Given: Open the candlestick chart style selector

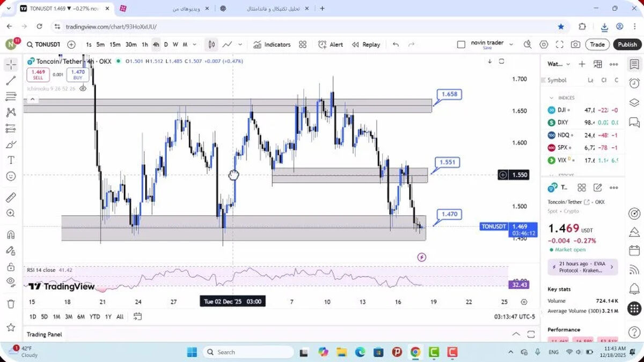Looking at the screenshot, I should [x=212, y=45].
